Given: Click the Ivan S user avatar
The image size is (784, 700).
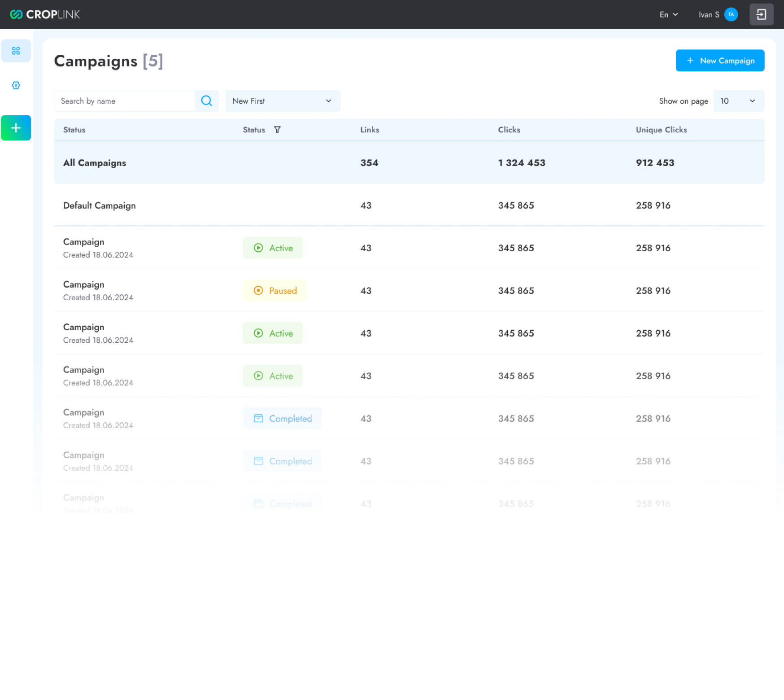Looking at the screenshot, I should [x=731, y=14].
